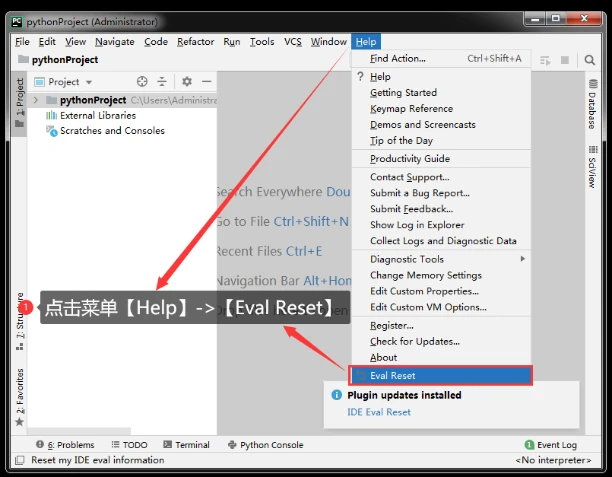Open the Event Log tool window
Image resolution: width=612 pixels, height=477 pixels.
tap(551, 445)
